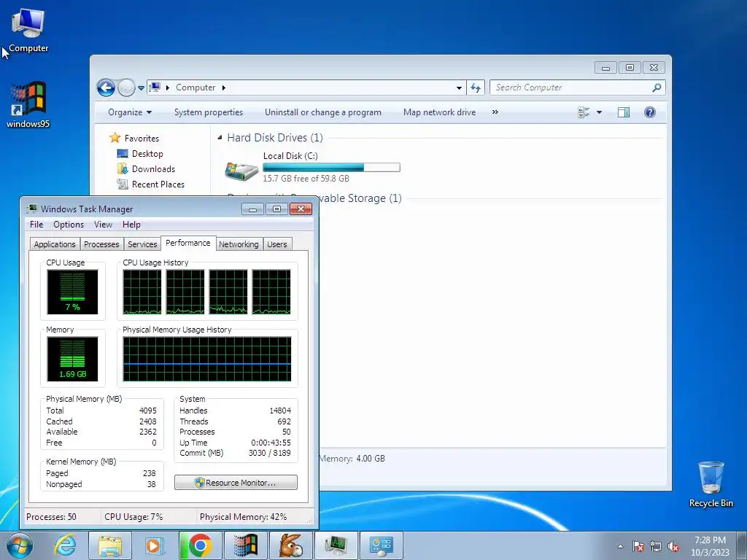747x560 pixels.
Task: Open Windows Explorer taskbar icon
Action: point(110,545)
